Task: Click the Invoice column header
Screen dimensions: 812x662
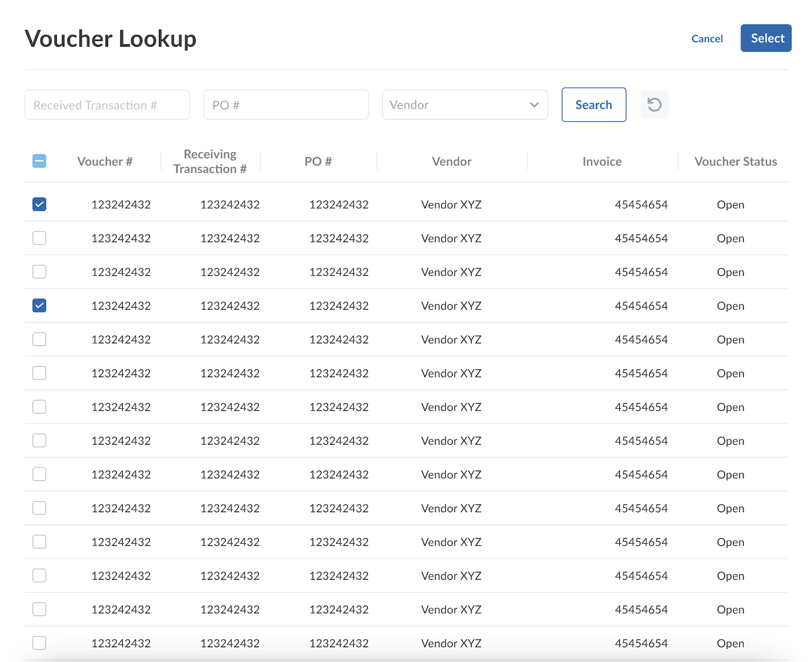Action: pyautogui.click(x=601, y=161)
